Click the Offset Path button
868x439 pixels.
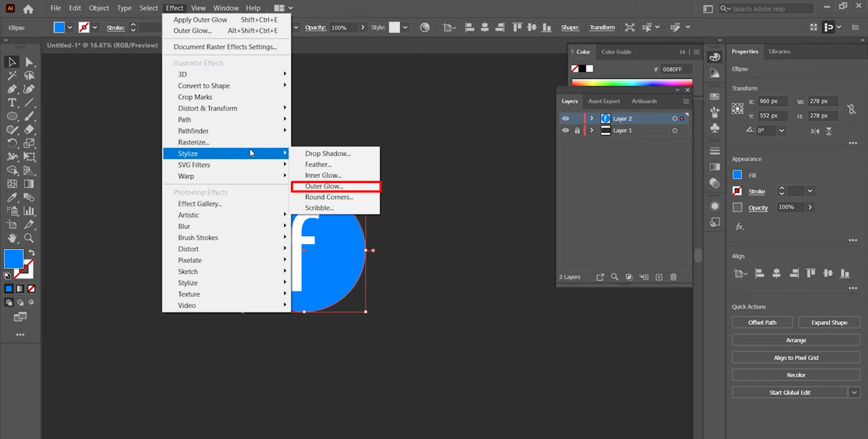[x=762, y=322]
